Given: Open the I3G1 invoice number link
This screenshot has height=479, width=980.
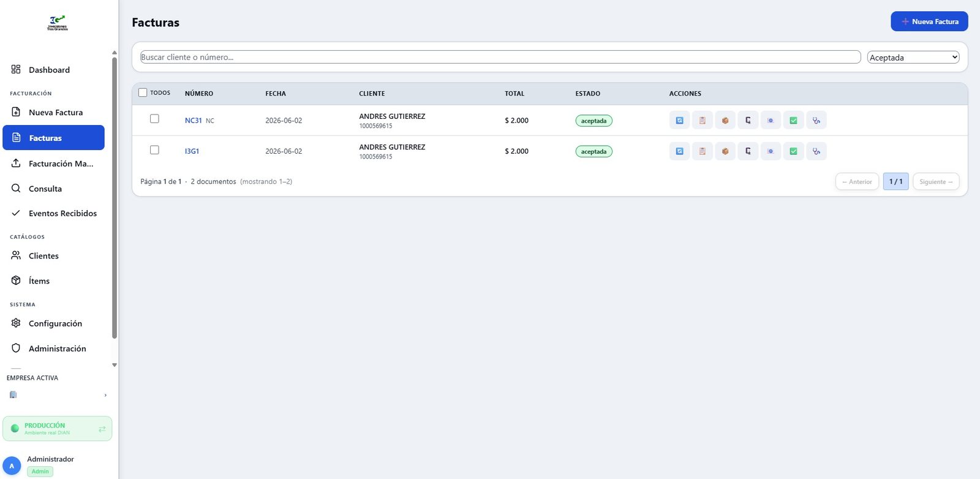Looking at the screenshot, I should [x=192, y=151].
